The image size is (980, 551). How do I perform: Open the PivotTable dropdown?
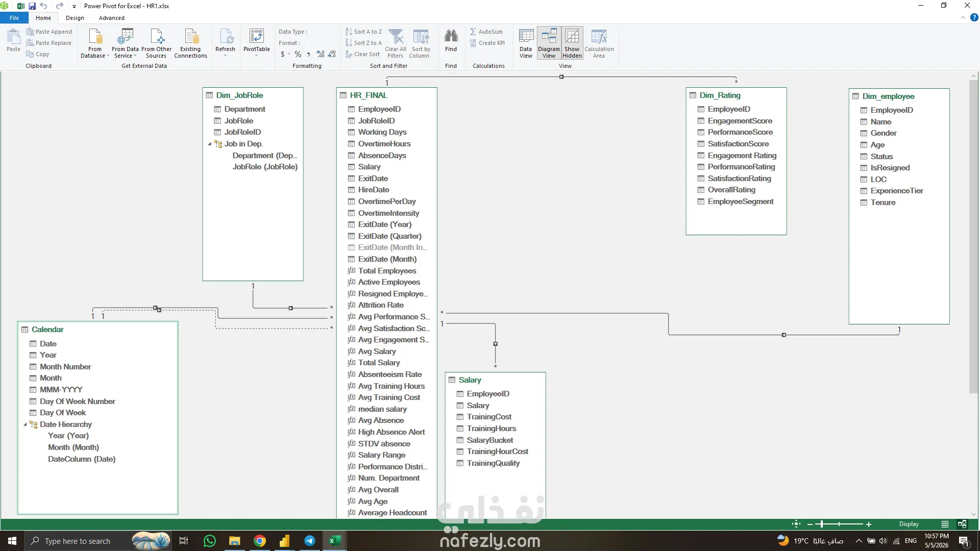pyautogui.click(x=257, y=42)
